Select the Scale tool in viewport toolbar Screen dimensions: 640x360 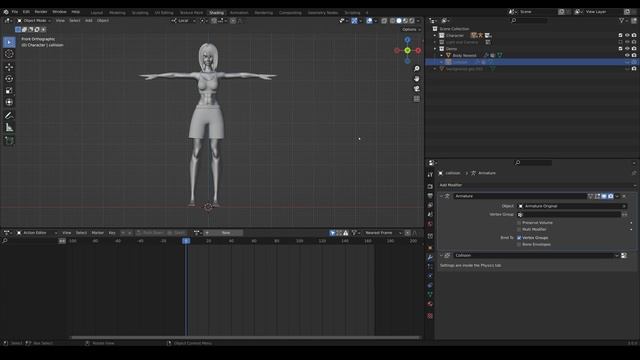(9, 91)
